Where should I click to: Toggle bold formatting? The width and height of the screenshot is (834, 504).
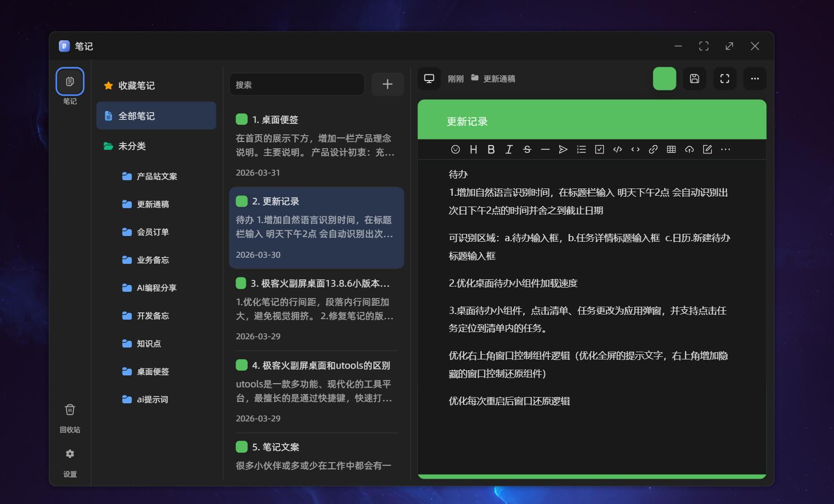[491, 149]
